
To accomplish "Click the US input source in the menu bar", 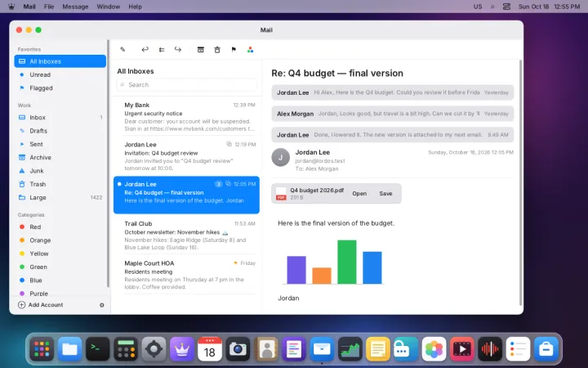I will point(478,7).
